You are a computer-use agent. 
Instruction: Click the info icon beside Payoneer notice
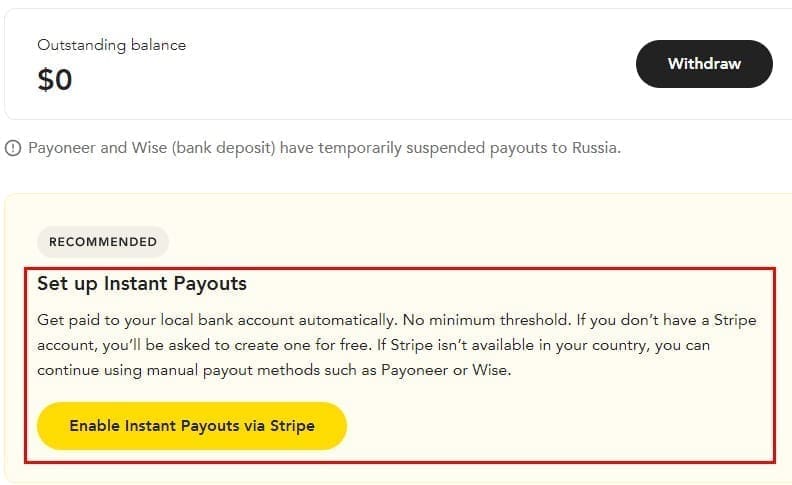[x=13, y=148]
